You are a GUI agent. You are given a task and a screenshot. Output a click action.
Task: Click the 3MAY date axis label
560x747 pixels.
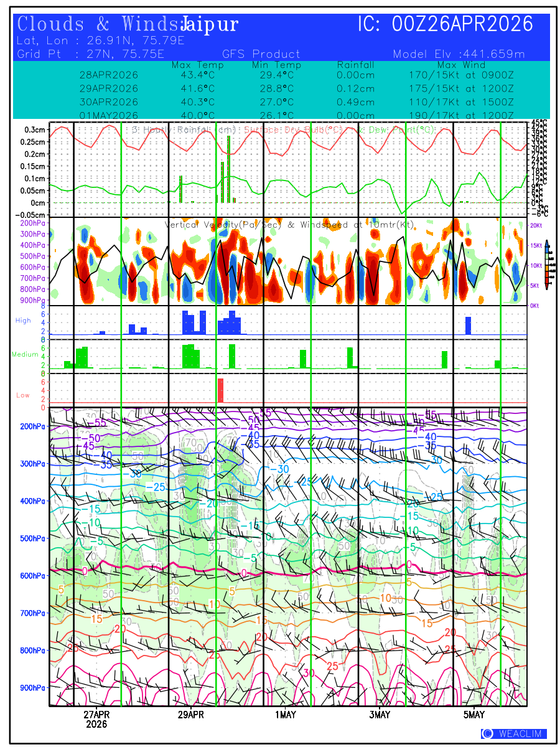pyautogui.click(x=379, y=715)
